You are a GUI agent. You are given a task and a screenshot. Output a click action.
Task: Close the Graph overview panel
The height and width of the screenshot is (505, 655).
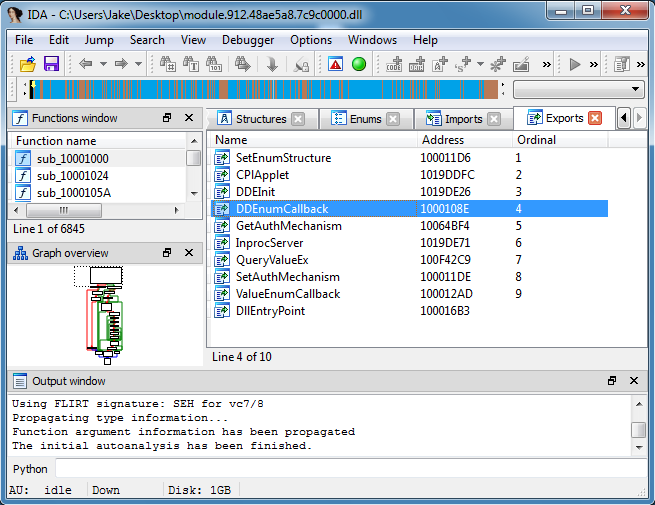pyautogui.click(x=189, y=253)
